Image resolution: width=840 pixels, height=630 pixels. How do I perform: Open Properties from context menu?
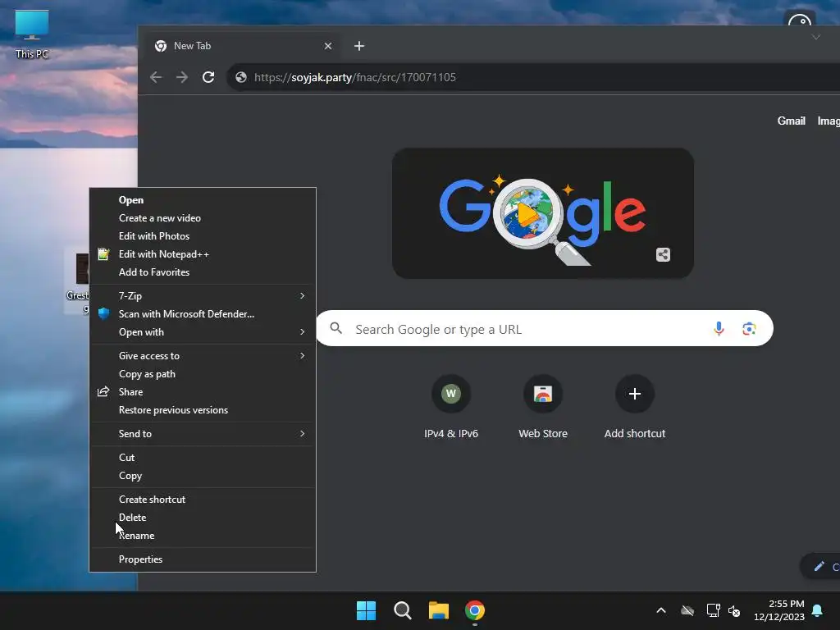(203, 559)
